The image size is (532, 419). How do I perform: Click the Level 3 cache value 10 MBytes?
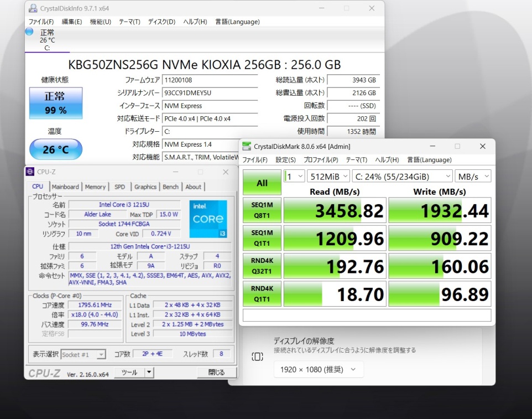click(x=192, y=334)
